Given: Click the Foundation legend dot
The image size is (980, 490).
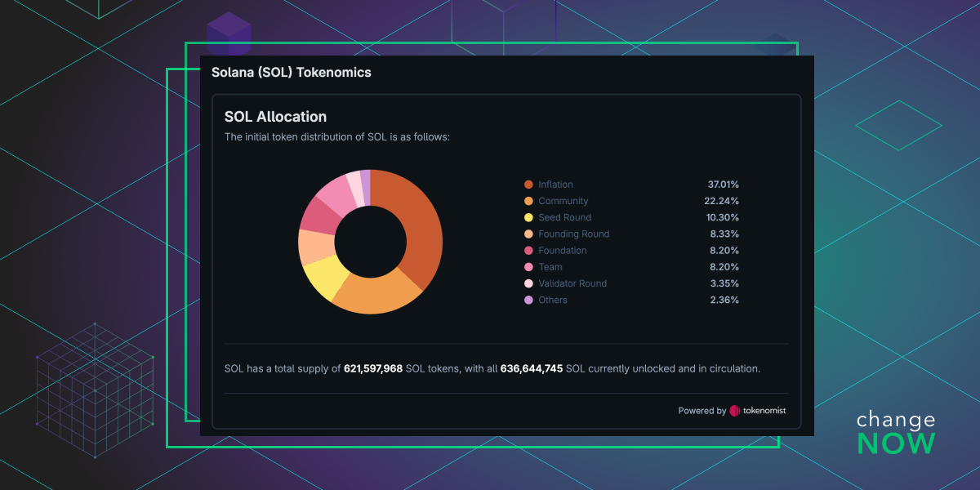Looking at the screenshot, I should tap(528, 251).
